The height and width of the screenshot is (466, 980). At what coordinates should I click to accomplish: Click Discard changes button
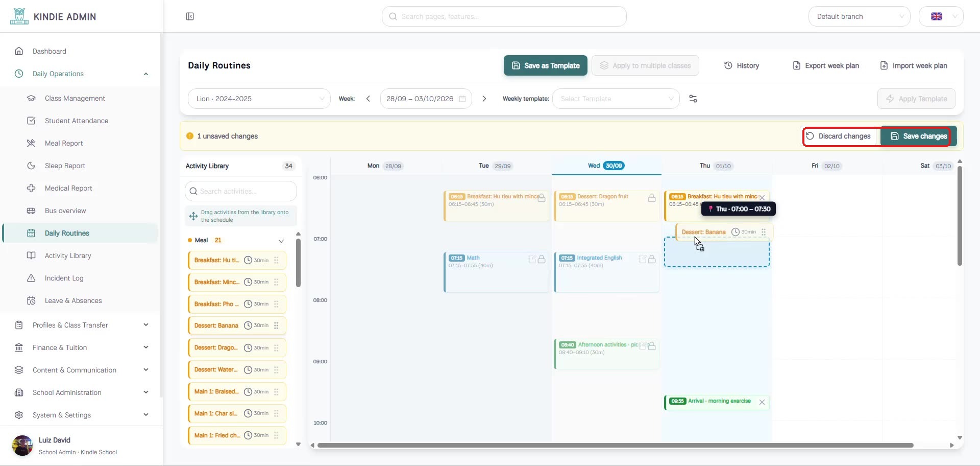point(838,136)
